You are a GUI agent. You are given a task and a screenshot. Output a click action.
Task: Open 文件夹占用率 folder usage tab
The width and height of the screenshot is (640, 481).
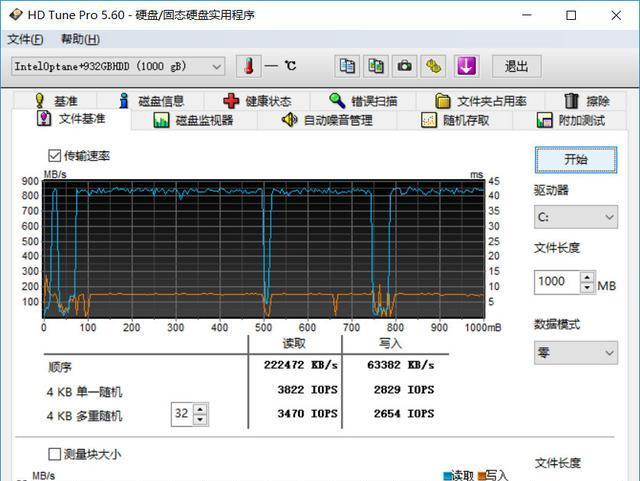click(x=481, y=101)
